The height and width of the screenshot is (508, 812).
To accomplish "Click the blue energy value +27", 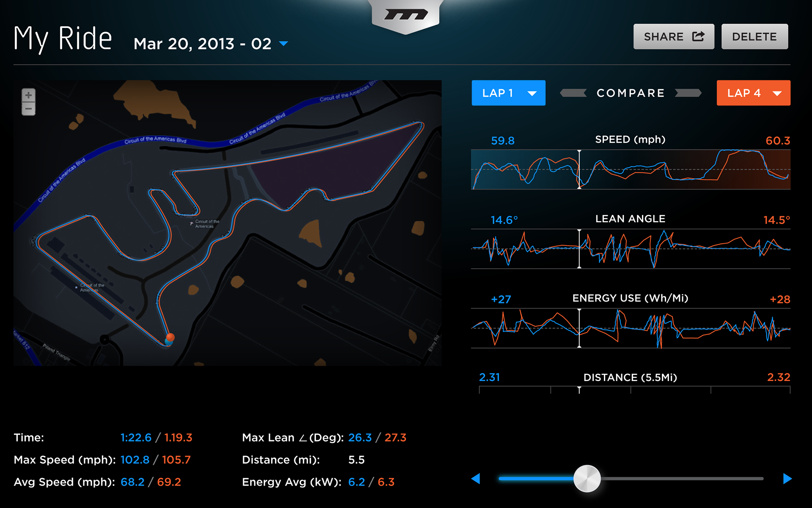I will [x=501, y=299].
